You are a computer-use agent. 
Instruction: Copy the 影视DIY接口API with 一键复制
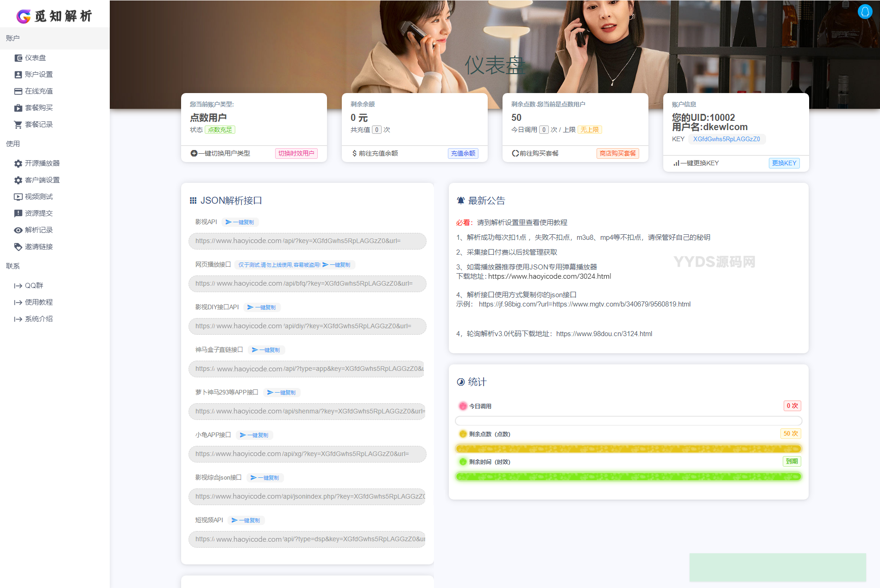pyautogui.click(x=262, y=307)
